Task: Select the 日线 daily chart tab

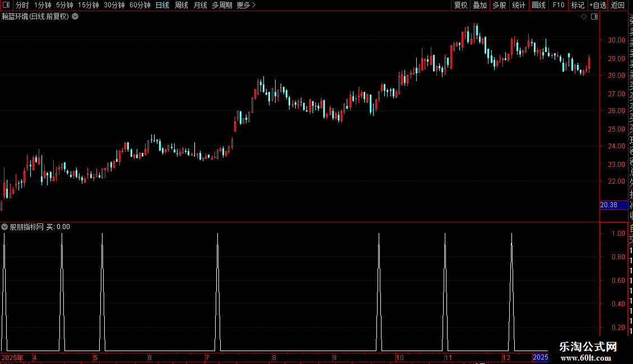Action: click(x=162, y=5)
